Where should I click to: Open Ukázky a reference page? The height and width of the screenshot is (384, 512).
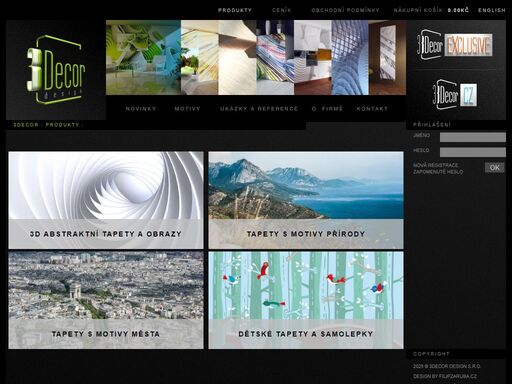pos(259,109)
